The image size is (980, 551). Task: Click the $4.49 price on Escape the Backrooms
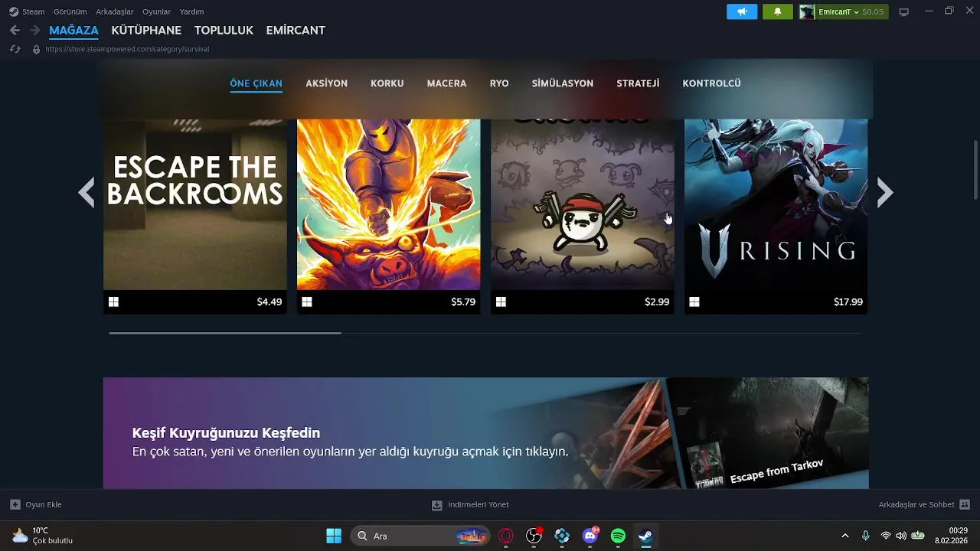269,302
